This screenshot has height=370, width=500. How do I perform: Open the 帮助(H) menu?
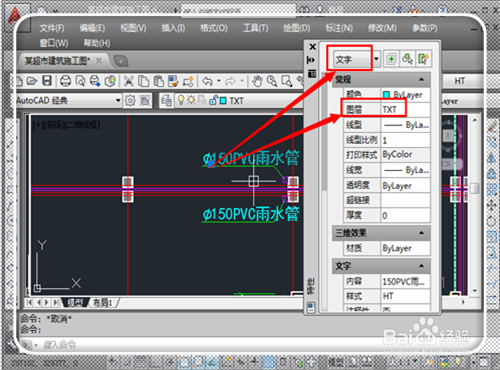coord(97,43)
